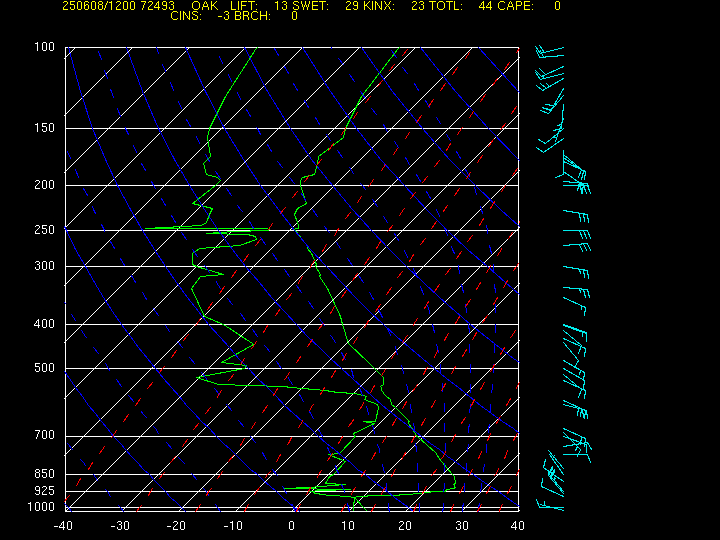Click the 0 temperature axis label

(291, 526)
